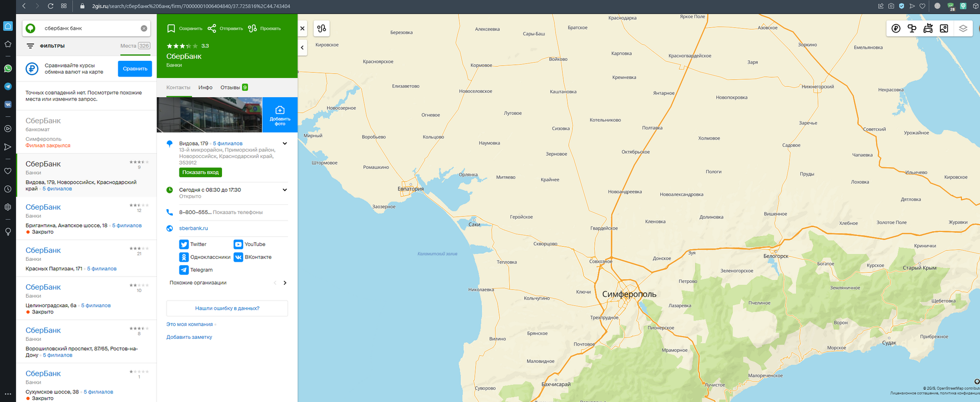This screenshot has width=980, height=402.
Task: Open the Отзывы reviews tab
Action: tap(234, 88)
